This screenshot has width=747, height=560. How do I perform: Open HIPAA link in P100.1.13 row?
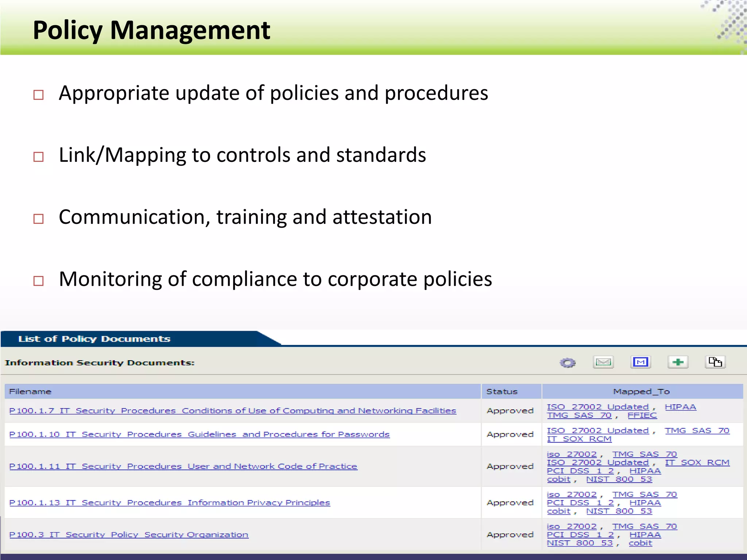click(645, 502)
